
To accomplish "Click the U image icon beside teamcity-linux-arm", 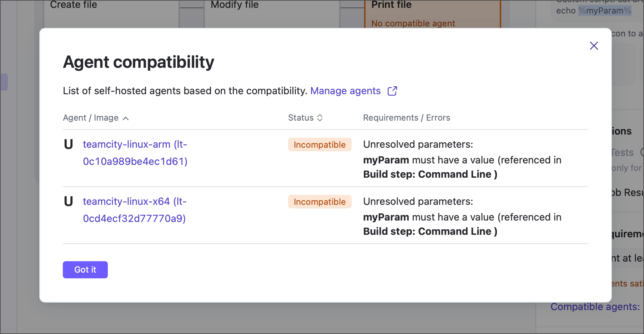I will 69,145.
